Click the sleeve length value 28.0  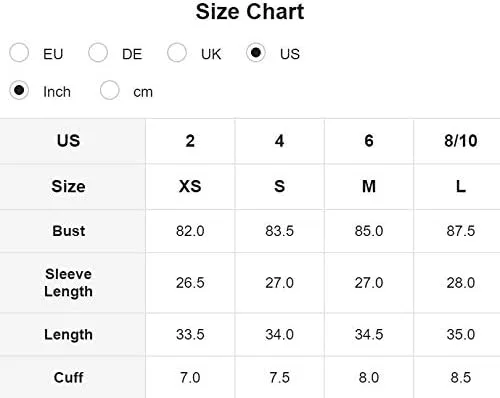[x=461, y=283]
